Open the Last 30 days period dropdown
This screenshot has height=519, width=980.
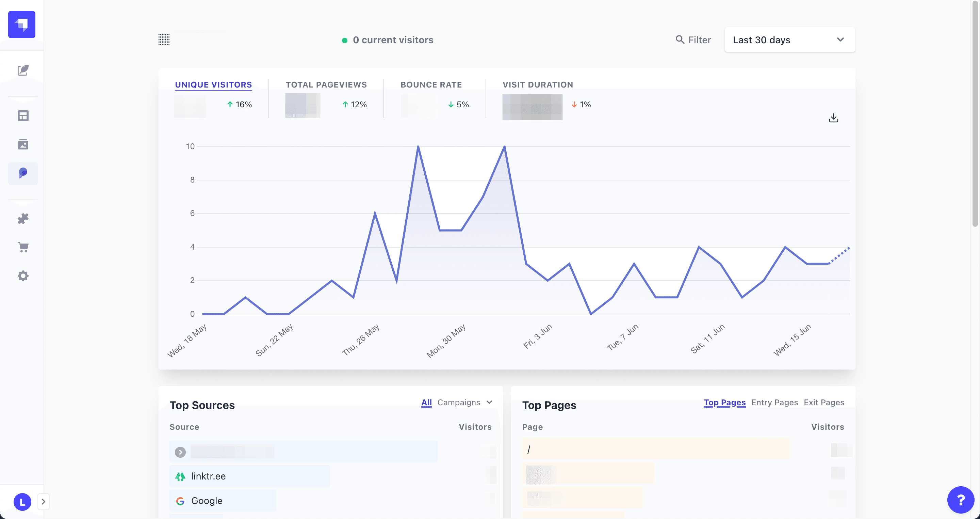(x=790, y=40)
